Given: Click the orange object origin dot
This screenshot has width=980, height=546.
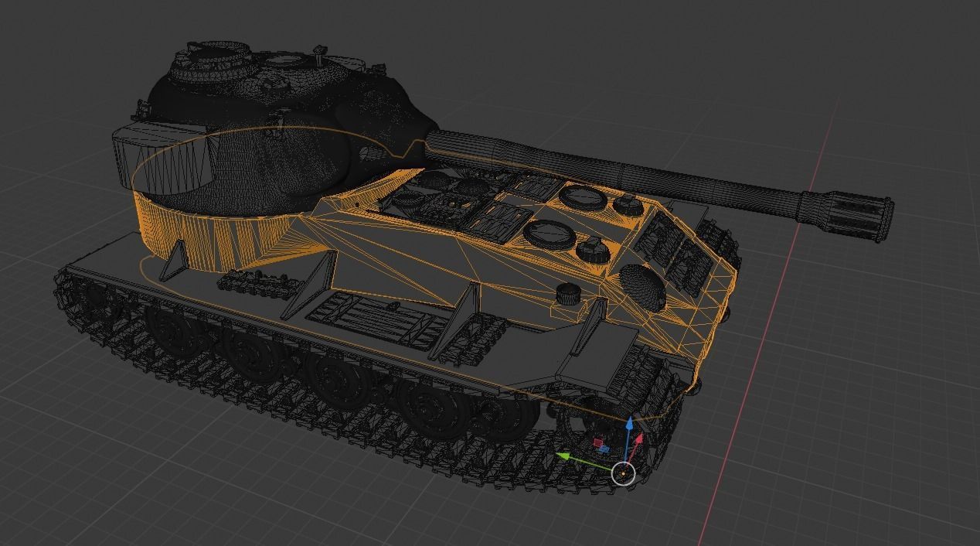Looking at the screenshot, I should tap(623, 473).
